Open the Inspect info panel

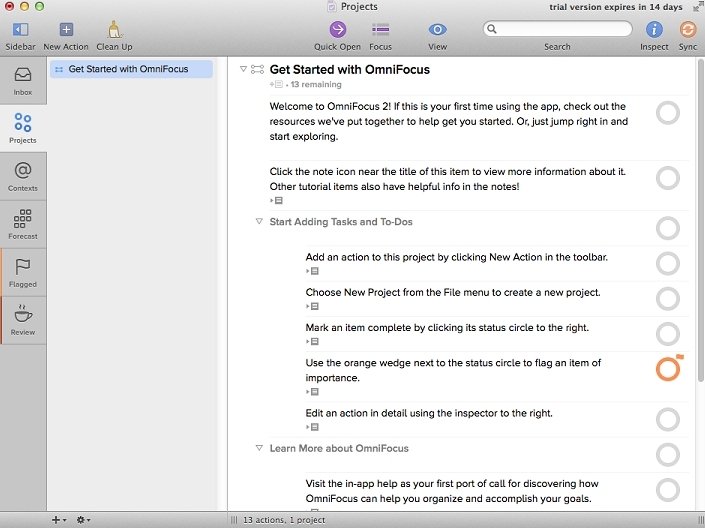point(654,30)
